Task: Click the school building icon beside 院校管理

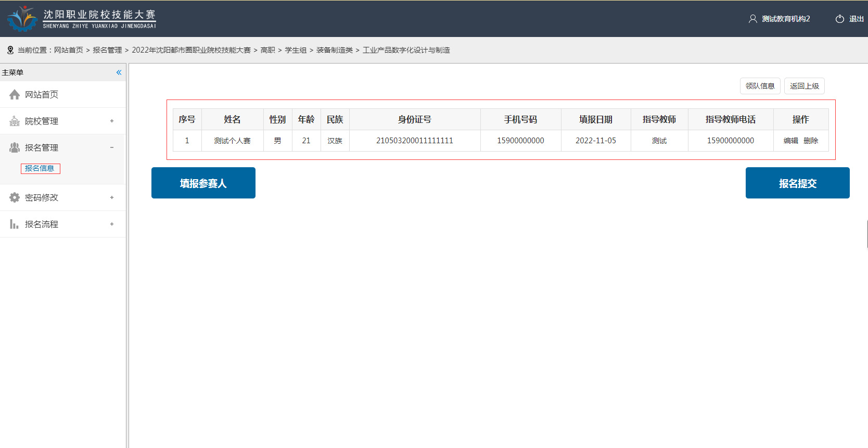Action: click(15, 121)
